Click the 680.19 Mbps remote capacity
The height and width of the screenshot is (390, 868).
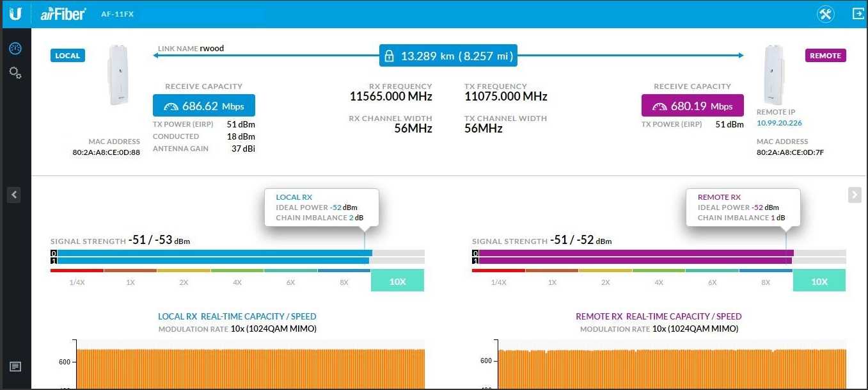[693, 106]
